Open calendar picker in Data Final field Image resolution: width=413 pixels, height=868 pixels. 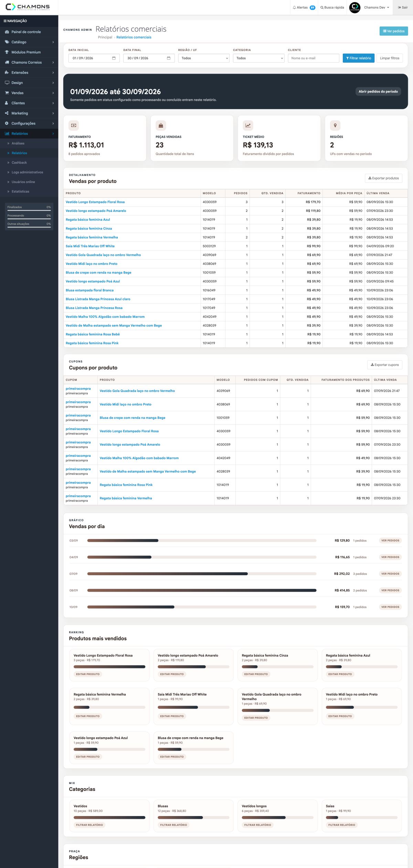pyautogui.click(x=169, y=58)
